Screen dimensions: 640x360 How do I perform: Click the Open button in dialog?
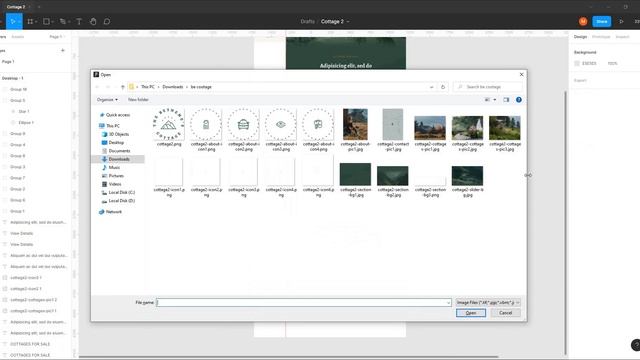click(x=471, y=313)
